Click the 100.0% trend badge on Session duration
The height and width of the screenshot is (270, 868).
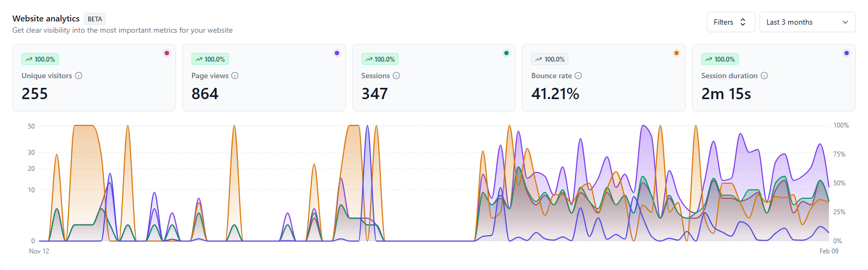[x=720, y=59]
